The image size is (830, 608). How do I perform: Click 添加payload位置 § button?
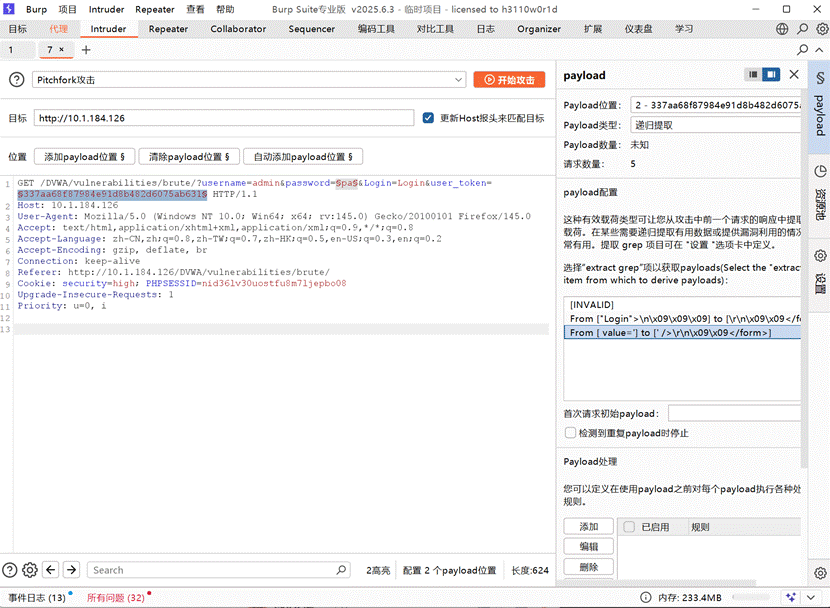(x=85, y=157)
